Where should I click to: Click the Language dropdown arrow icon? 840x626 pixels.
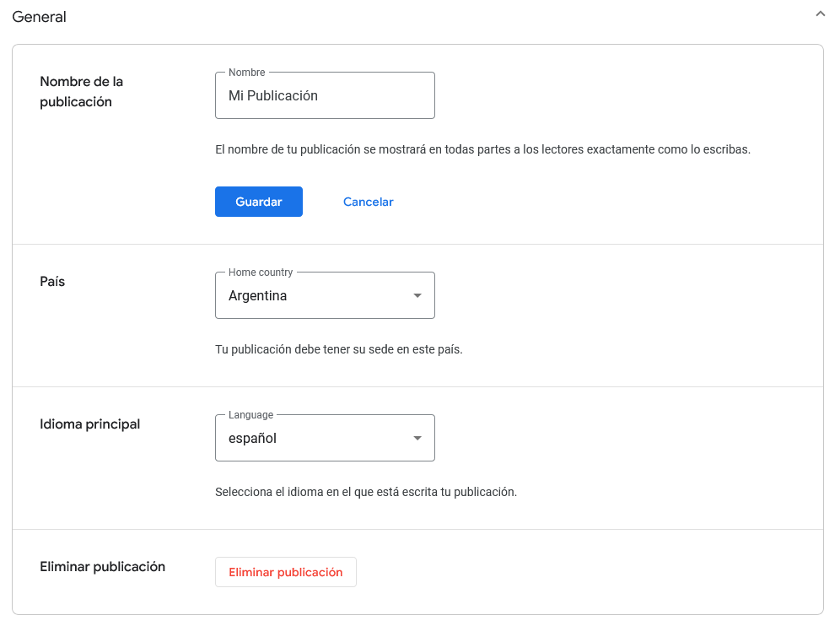pyautogui.click(x=417, y=439)
